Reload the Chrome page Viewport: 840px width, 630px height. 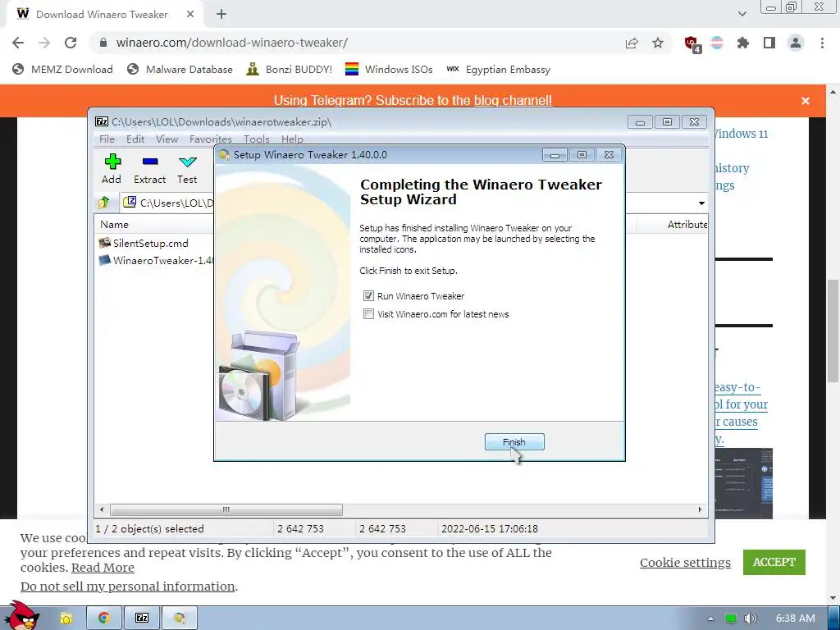(71, 43)
